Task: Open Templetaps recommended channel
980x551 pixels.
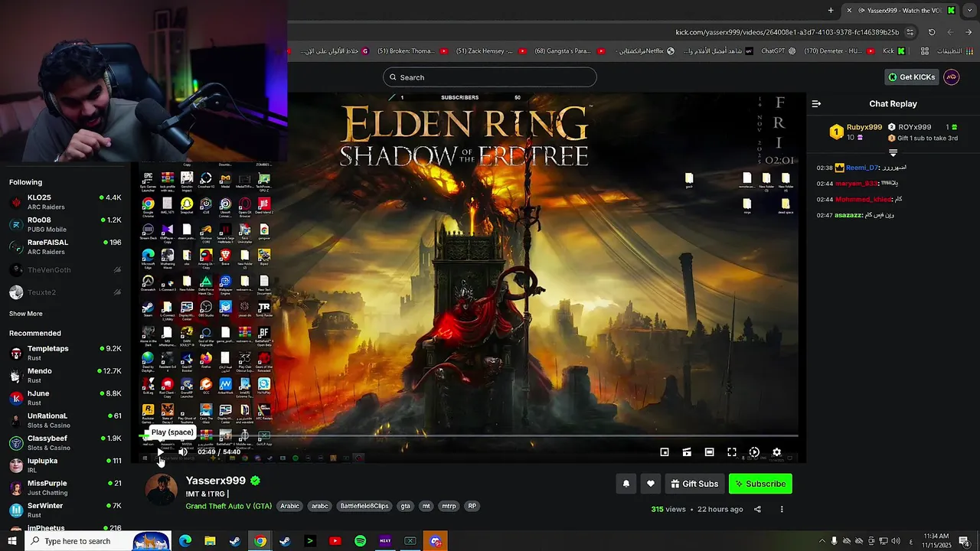Action: point(65,353)
